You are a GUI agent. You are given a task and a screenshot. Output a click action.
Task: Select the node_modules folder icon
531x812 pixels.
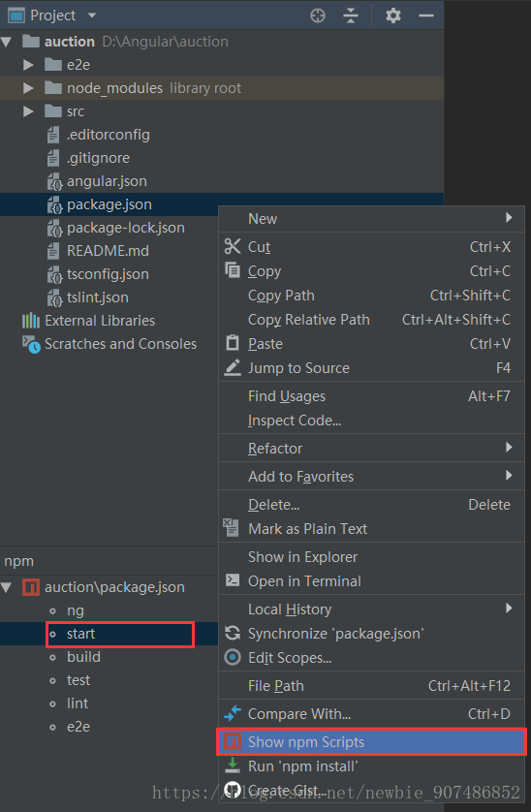tap(53, 88)
